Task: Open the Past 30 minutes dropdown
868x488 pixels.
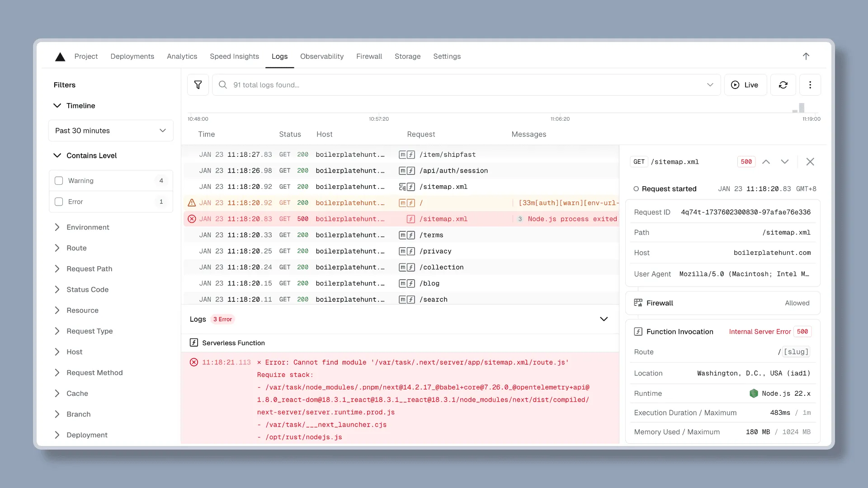Action: 111,131
